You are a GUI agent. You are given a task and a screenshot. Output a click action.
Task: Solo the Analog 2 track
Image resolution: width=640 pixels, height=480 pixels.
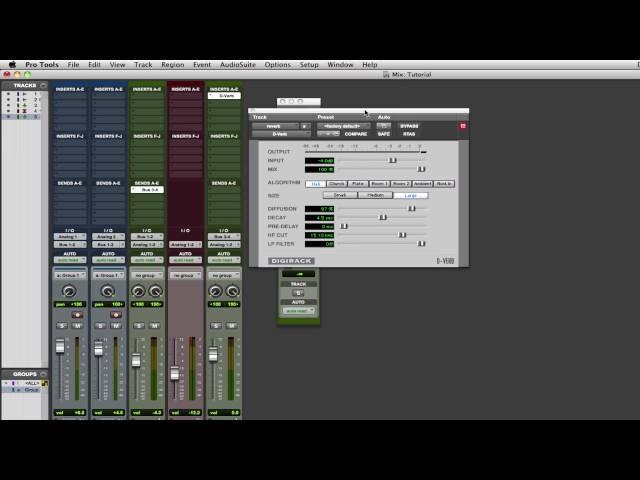[100, 326]
